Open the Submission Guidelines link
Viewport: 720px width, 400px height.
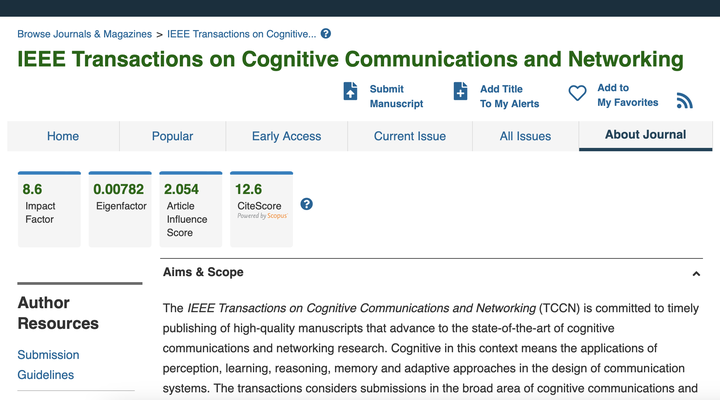(48, 365)
